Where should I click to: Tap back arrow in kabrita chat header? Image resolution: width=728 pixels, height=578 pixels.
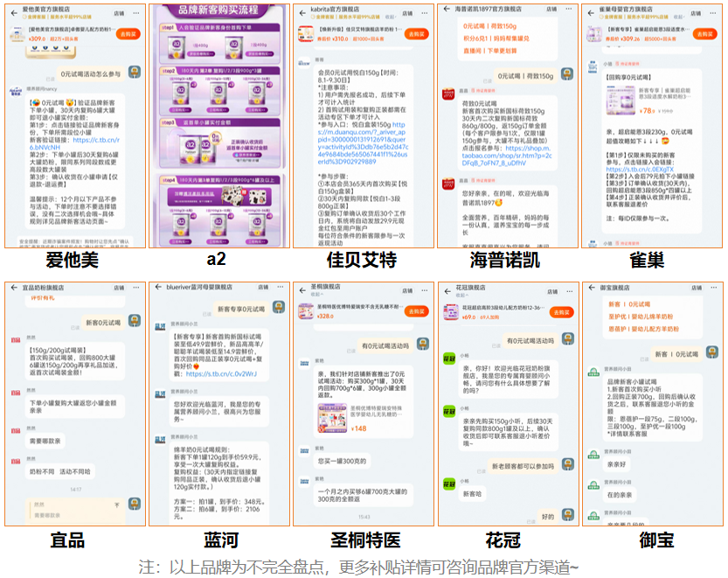pos(301,11)
